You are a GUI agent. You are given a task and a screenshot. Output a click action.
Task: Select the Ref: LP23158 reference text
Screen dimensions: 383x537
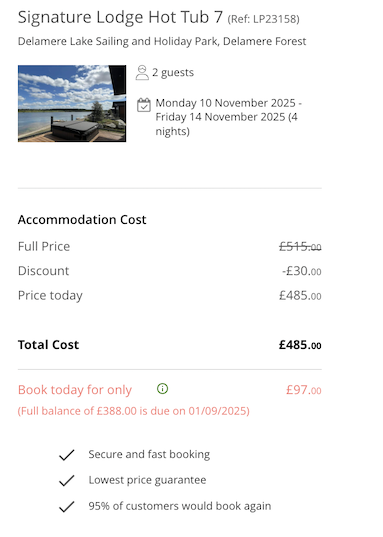263,19
